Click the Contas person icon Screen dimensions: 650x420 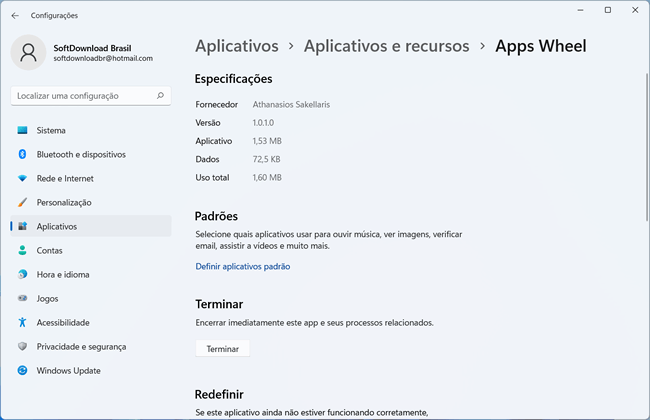22,251
